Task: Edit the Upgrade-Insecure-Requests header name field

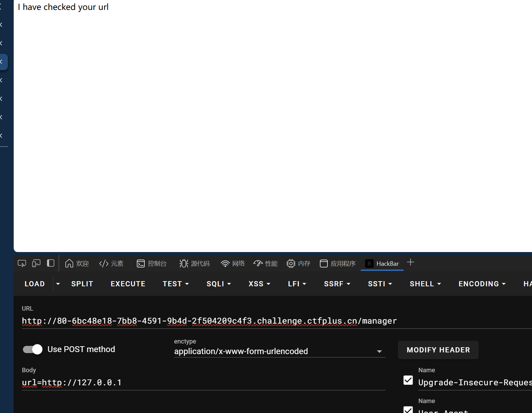Action: coord(475,383)
